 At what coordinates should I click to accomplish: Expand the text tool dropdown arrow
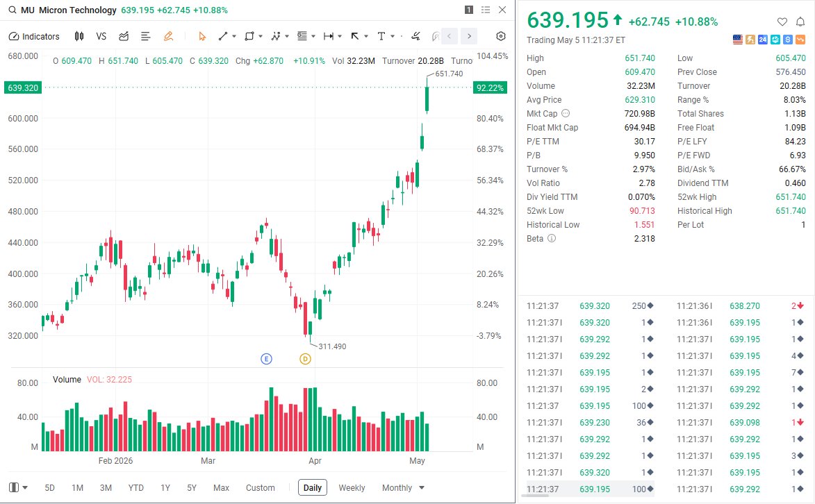tap(393, 36)
